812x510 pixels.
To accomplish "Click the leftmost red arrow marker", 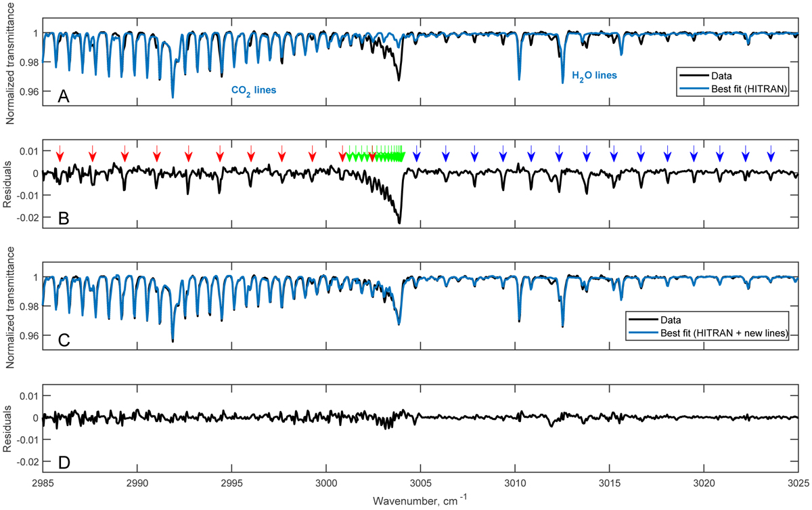I will tap(60, 154).
